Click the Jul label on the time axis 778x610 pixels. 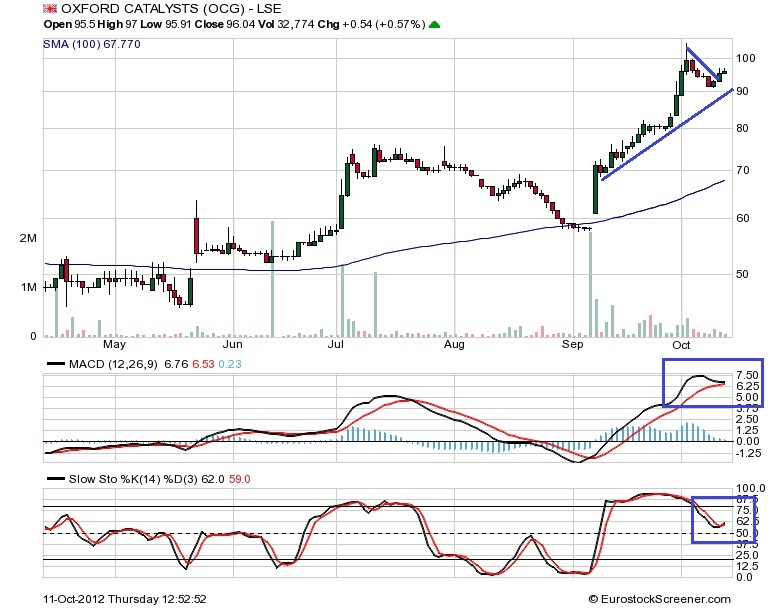pos(336,344)
